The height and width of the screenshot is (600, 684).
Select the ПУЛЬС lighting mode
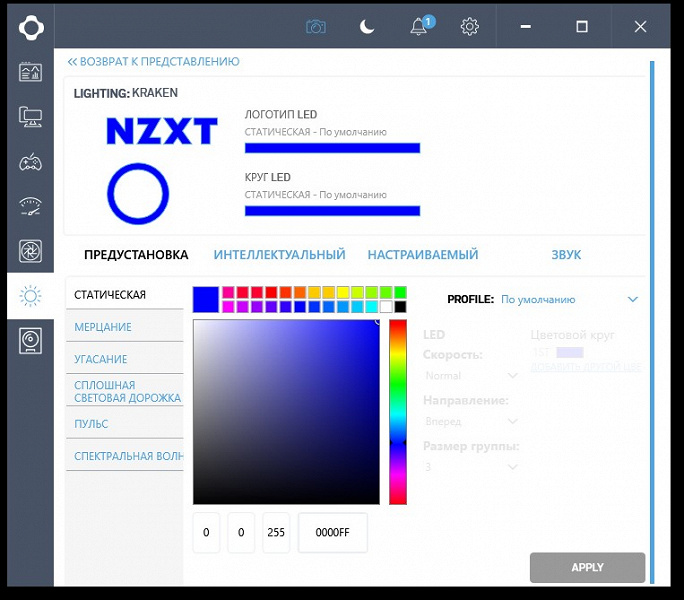pyautogui.click(x=125, y=423)
